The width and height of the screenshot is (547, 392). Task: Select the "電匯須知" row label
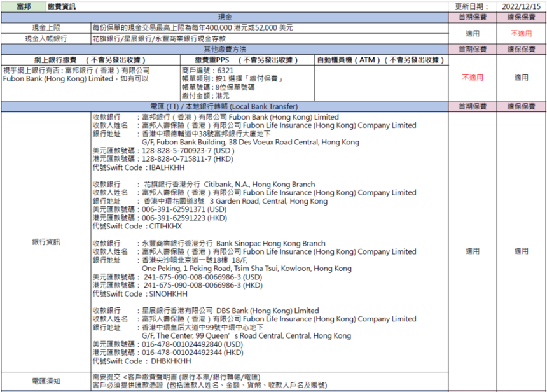46,381
